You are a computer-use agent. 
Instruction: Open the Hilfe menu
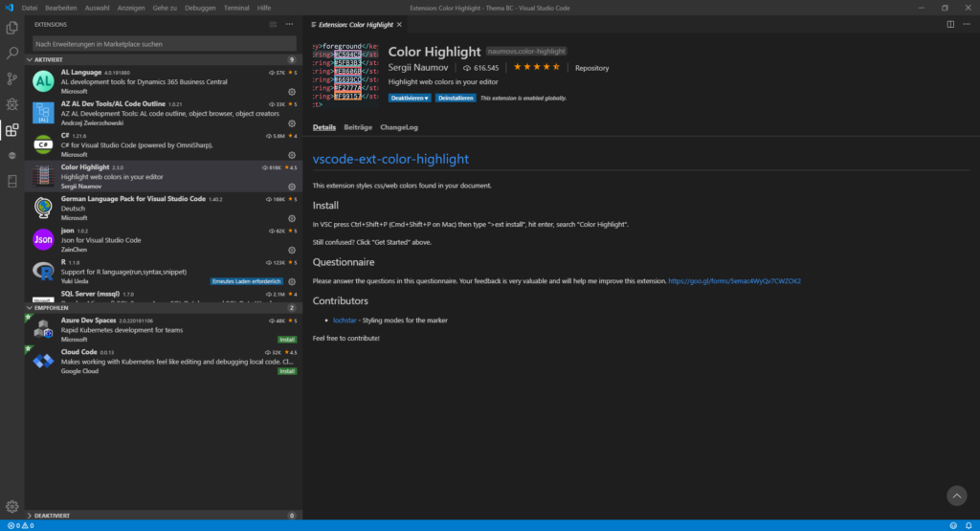264,8
